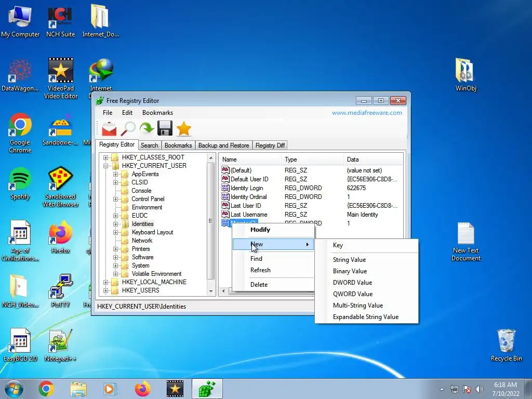The height and width of the screenshot is (399, 532).
Task: Select Google Chrome desktop shortcut
Action: coord(20,133)
